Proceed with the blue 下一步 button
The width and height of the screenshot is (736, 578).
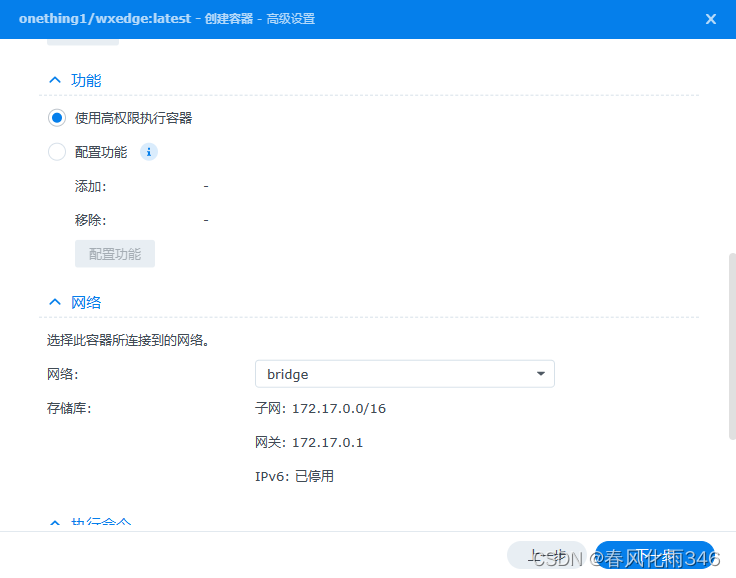[x=654, y=556]
